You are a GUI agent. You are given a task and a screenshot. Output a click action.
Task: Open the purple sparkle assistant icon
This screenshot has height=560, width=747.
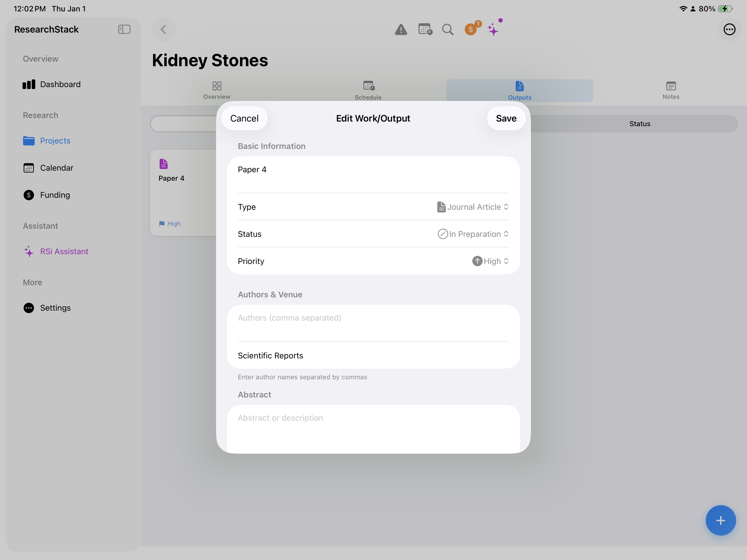493,29
